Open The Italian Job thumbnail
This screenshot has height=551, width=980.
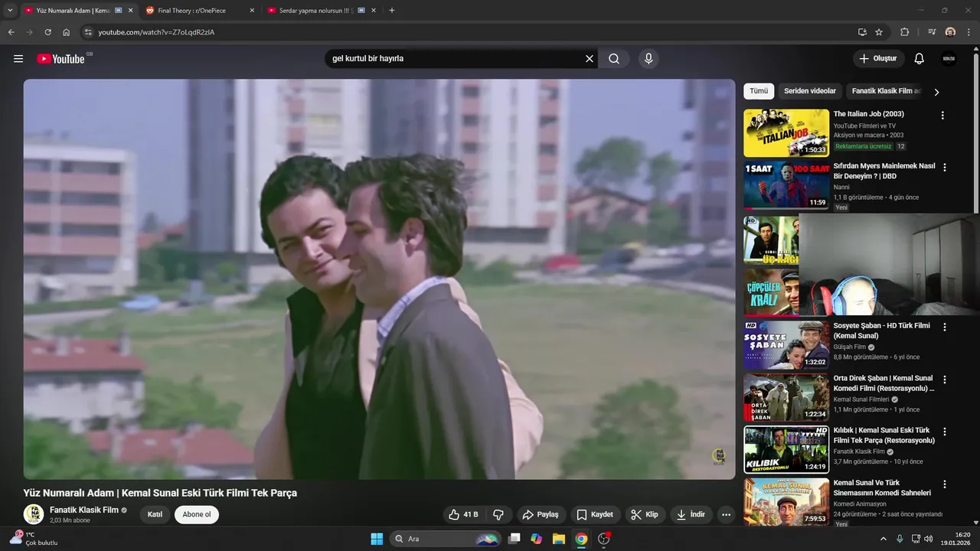pyautogui.click(x=786, y=133)
